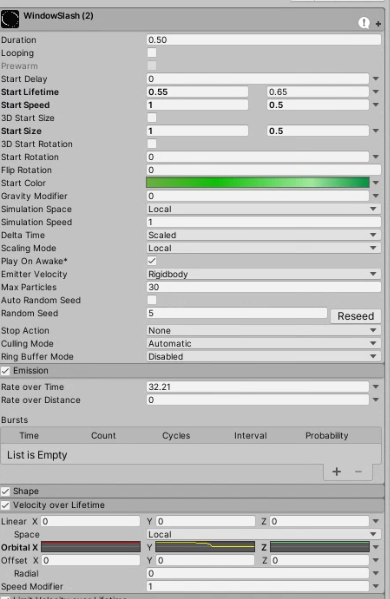The height and width of the screenshot is (599, 390).
Task: Click the Gravity Modifier value field
Action: tap(258, 196)
